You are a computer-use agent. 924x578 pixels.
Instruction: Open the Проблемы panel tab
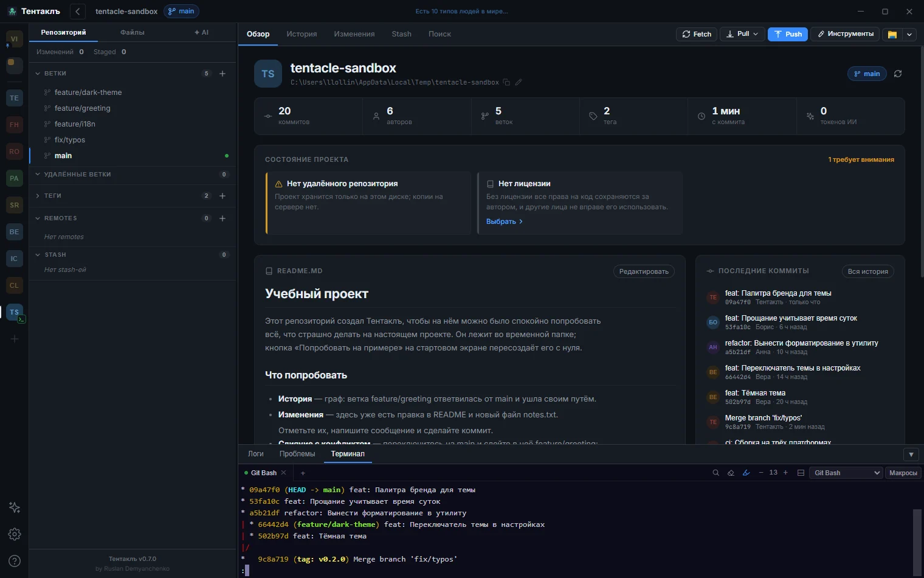(297, 454)
